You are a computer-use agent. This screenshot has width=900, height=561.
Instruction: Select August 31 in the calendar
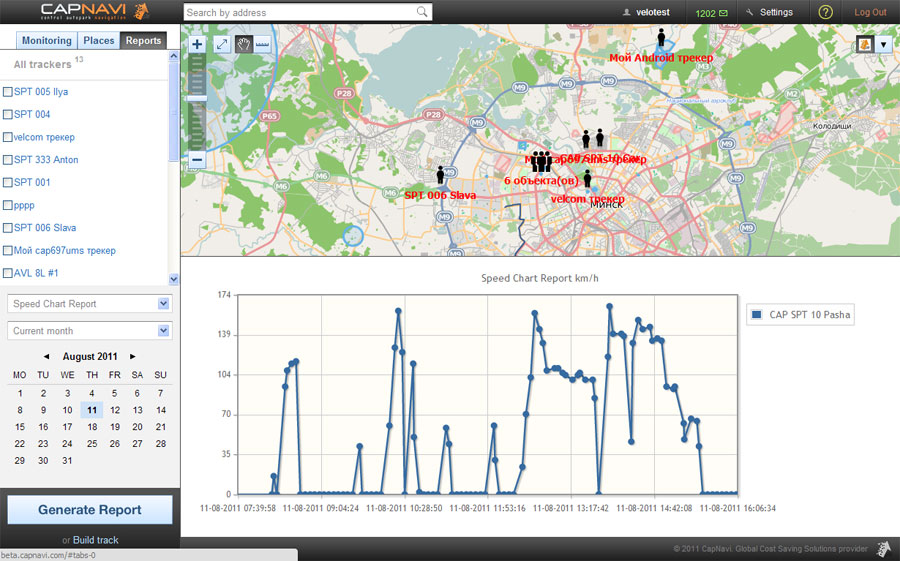pos(67,461)
